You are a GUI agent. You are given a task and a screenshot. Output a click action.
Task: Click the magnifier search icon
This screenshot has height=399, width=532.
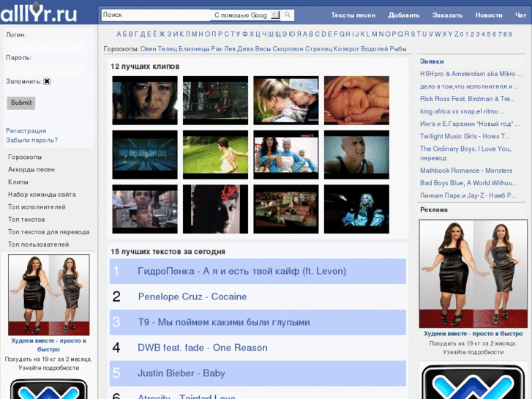[x=288, y=15]
